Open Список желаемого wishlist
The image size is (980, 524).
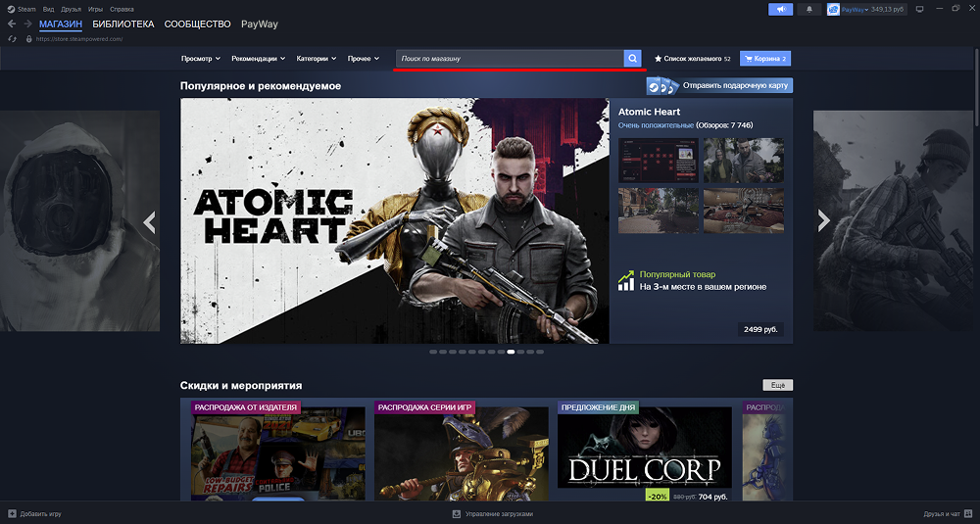coord(692,59)
